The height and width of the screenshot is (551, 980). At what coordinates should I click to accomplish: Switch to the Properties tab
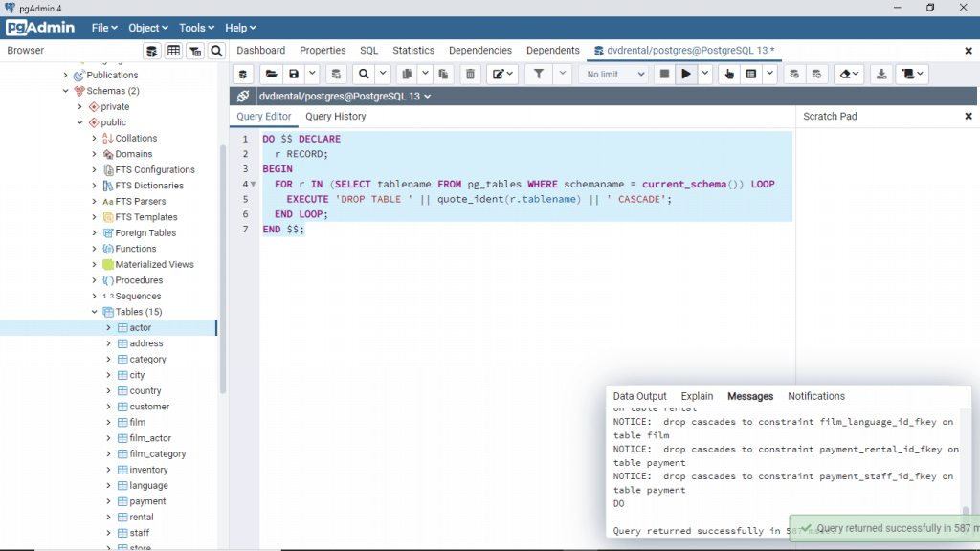click(x=323, y=51)
